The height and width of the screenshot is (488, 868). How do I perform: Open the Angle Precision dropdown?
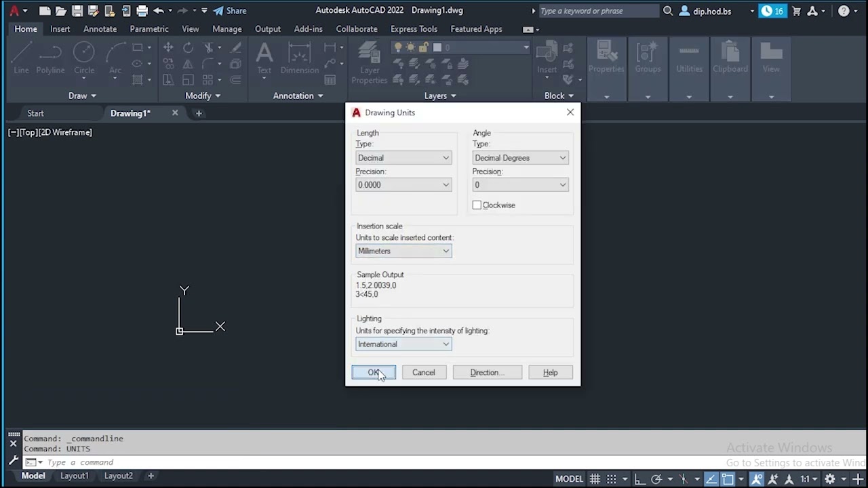coord(520,184)
